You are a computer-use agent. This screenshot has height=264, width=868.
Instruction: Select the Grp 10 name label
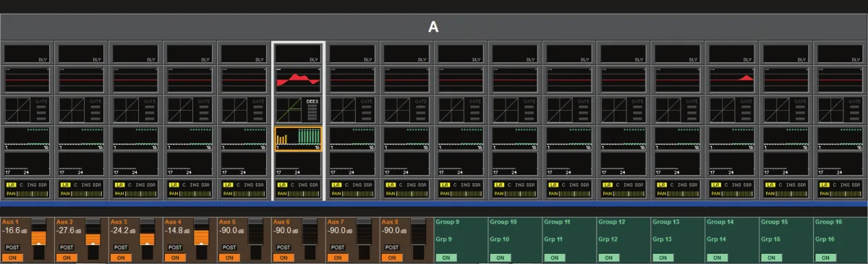click(499, 239)
